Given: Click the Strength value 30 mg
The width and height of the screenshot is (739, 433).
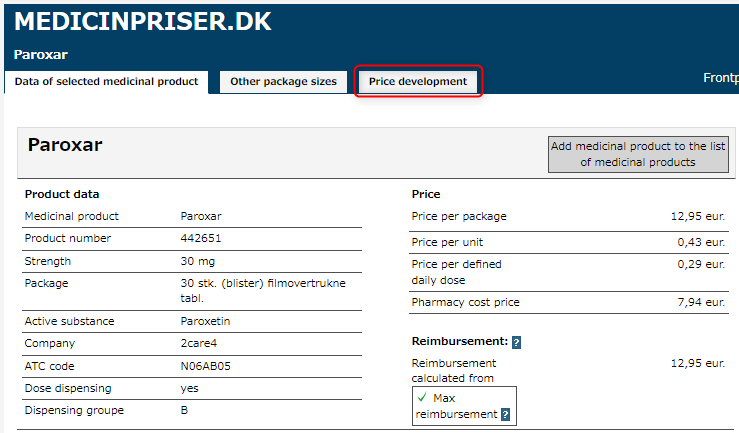Looking at the screenshot, I should click(x=196, y=262).
